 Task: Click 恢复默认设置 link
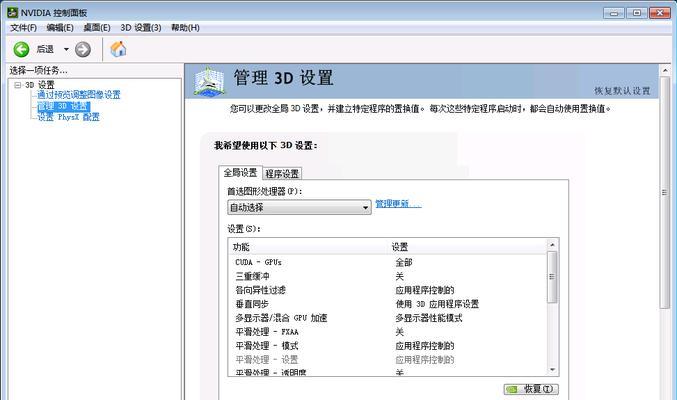(x=622, y=91)
